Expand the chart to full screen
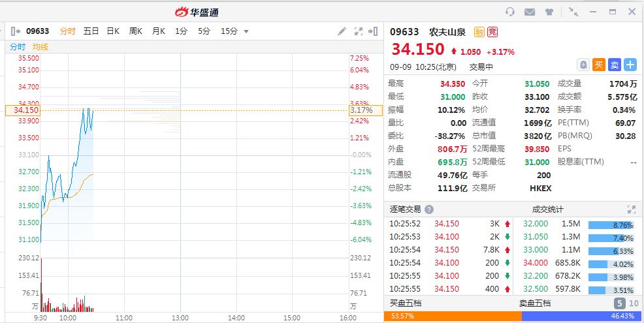 358,31
